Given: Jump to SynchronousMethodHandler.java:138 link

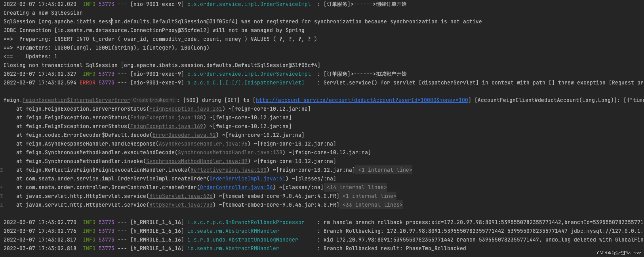Looking at the screenshot, I should click(x=230, y=153).
